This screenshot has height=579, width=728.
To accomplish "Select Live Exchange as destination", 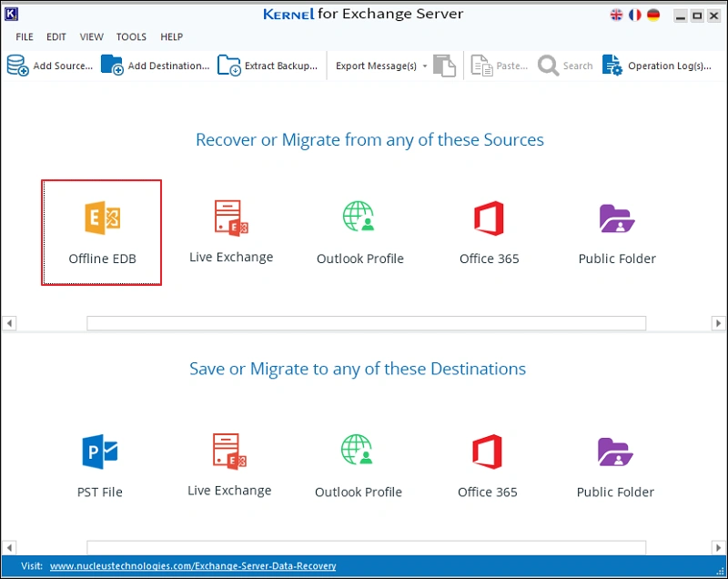I will tap(229, 452).
